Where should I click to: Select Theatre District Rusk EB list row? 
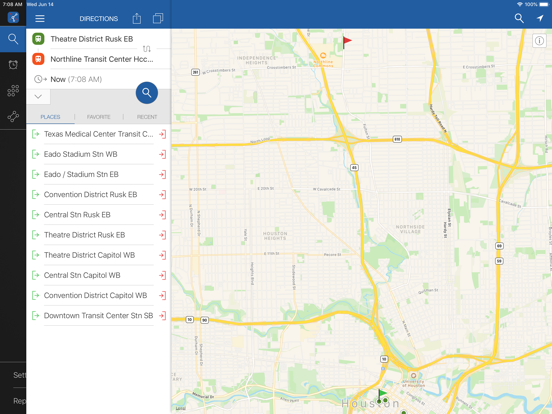tap(99, 235)
